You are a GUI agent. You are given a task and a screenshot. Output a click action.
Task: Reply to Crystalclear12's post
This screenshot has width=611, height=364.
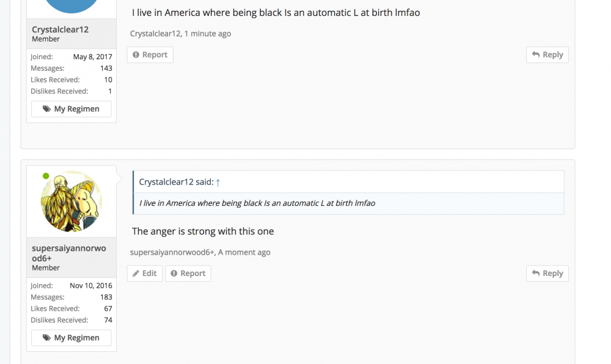tap(547, 55)
